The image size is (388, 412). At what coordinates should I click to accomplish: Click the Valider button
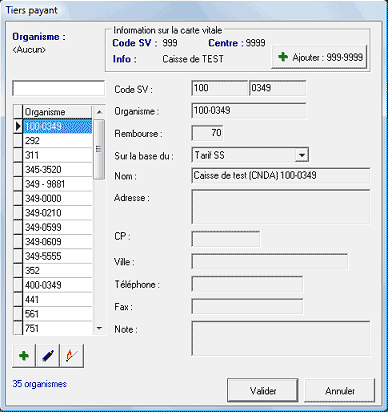(x=263, y=390)
